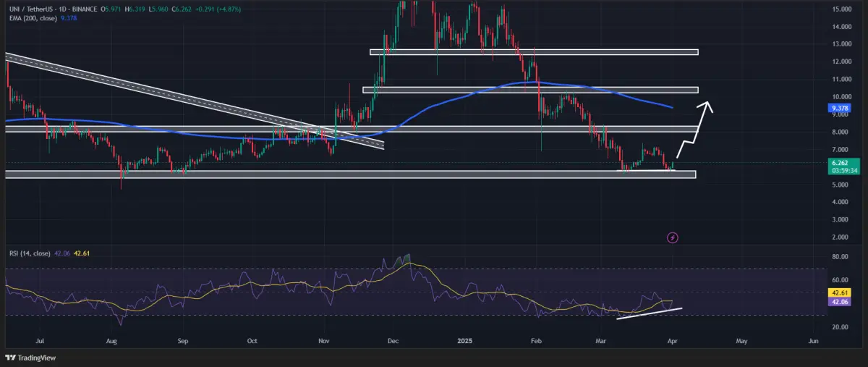This screenshot has width=868, height=367.
Task: Select the UNI / TetherUS symbol title
Action: (30, 9)
